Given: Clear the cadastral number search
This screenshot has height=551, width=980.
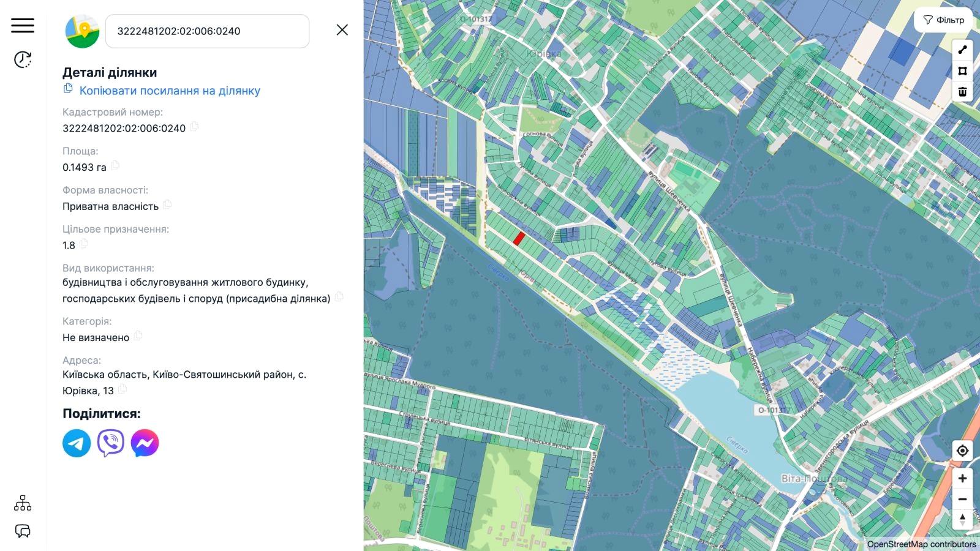Looking at the screenshot, I should click(342, 30).
